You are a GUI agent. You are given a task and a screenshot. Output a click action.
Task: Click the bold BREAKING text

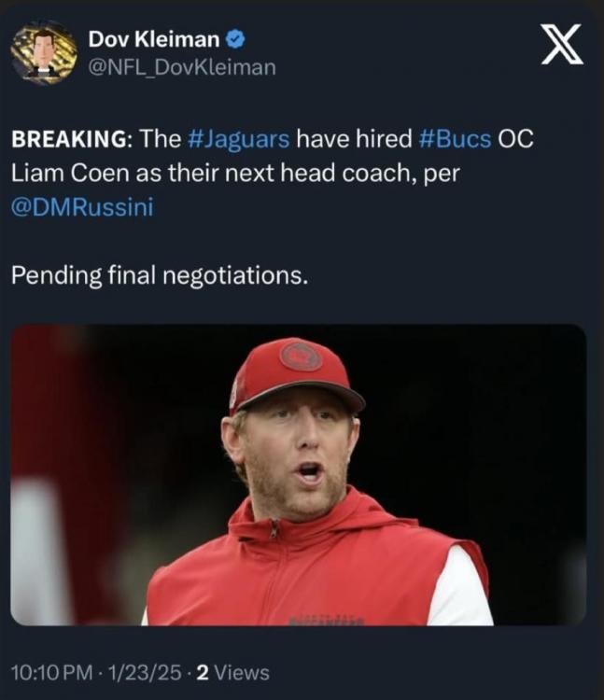71,140
